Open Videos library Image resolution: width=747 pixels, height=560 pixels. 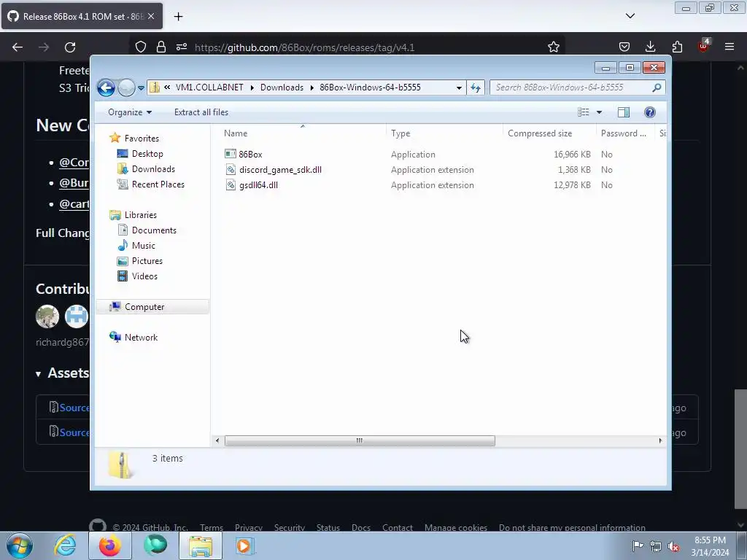pos(144,276)
